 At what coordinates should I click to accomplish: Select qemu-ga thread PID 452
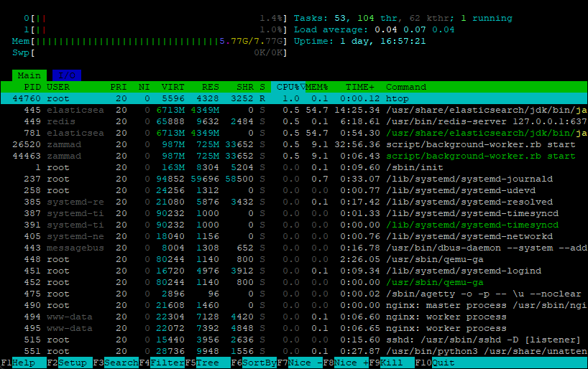294,282
